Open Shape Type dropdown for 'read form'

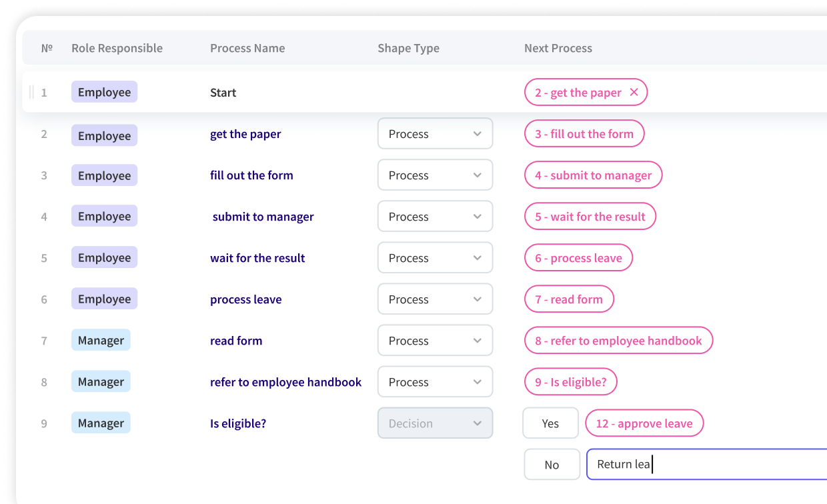click(435, 341)
